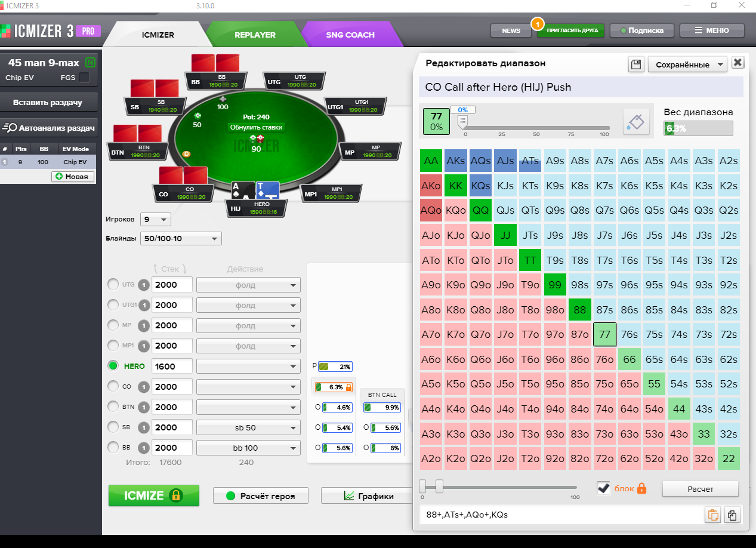Screen dimensions: 756x548
Task: Select the UTG radio button
Action: click(113, 285)
